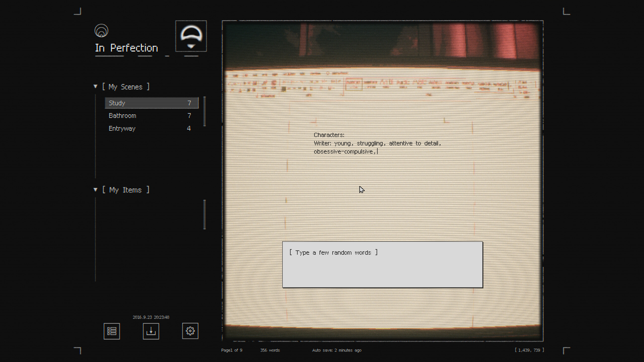Collapse the My Items section

point(95,190)
